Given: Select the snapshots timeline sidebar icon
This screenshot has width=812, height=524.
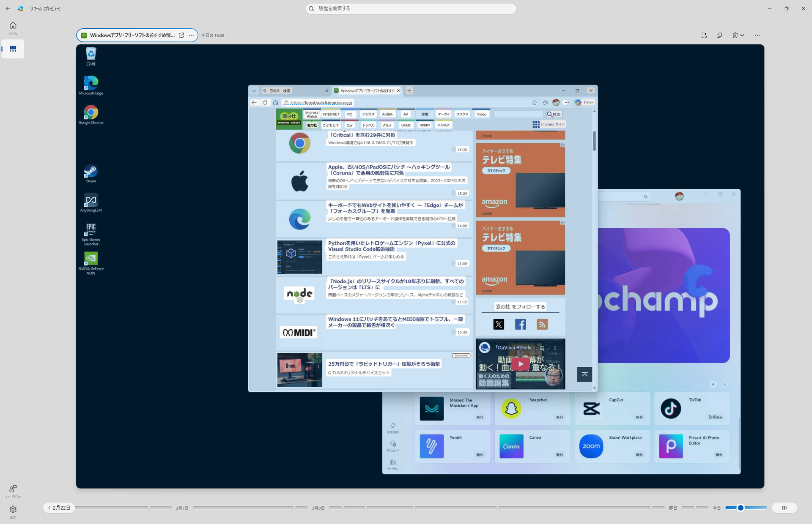Looking at the screenshot, I should click(x=13, y=49).
